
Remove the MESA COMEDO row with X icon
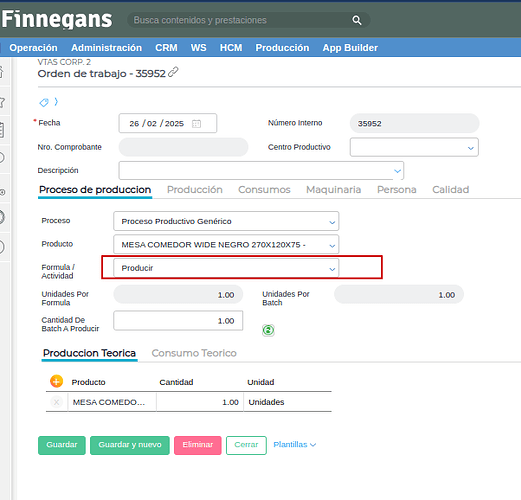point(56,402)
